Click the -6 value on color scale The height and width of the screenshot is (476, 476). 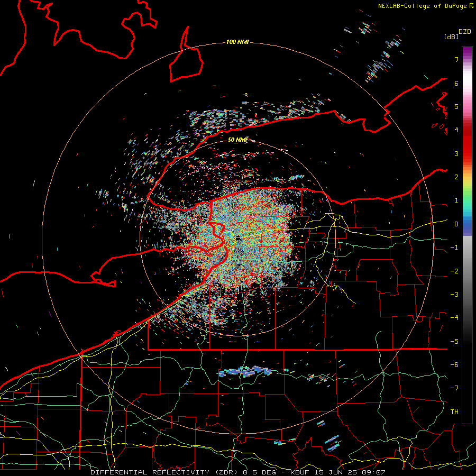pyautogui.click(x=454, y=365)
